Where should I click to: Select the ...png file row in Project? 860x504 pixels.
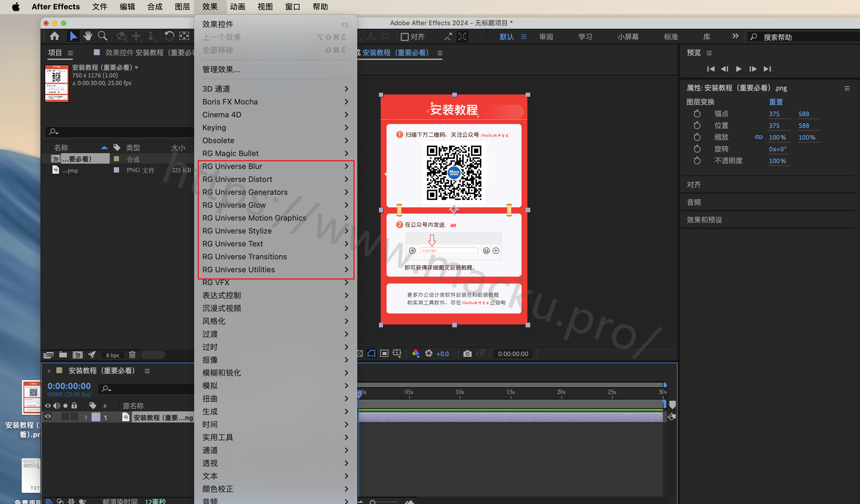[x=118, y=170]
